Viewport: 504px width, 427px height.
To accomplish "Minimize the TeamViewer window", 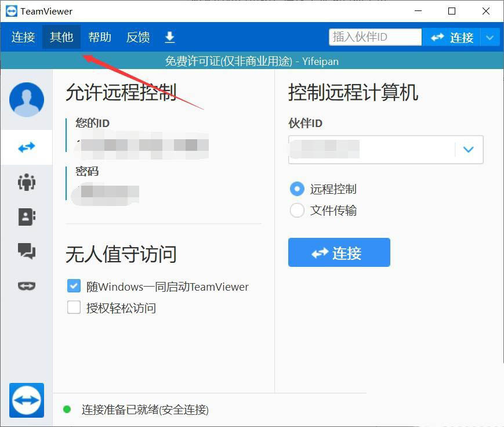I will (418, 11).
